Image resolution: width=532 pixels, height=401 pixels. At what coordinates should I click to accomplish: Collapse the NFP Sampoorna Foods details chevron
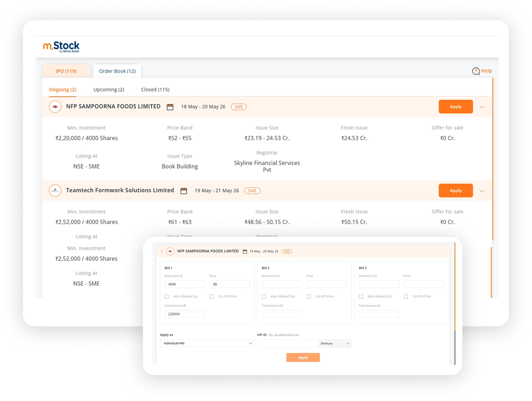pyautogui.click(x=482, y=107)
